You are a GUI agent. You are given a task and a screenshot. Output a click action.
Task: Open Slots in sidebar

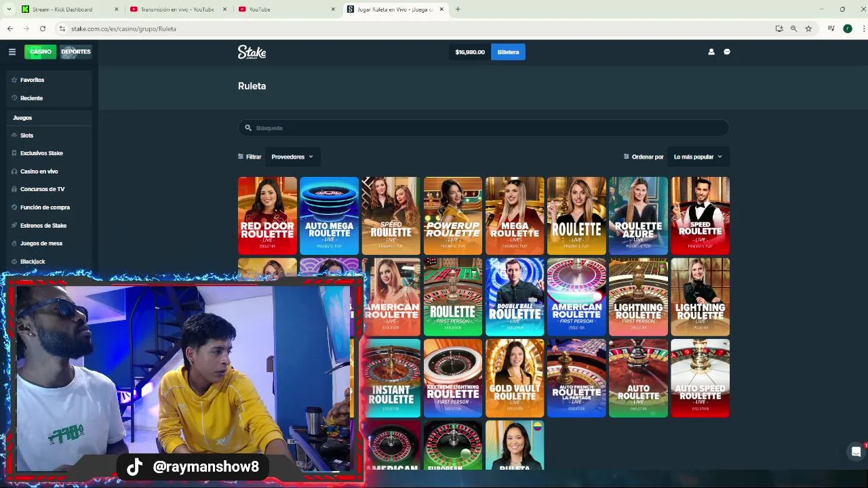click(26, 136)
